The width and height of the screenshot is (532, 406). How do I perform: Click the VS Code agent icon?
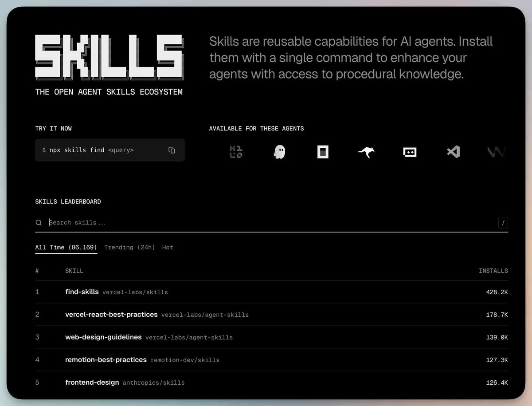(453, 152)
